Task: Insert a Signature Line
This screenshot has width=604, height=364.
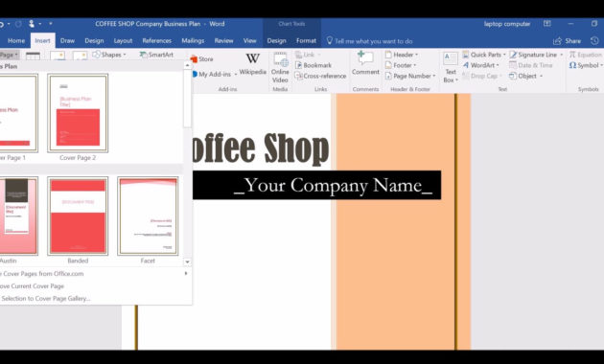Action: click(x=536, y=55)
